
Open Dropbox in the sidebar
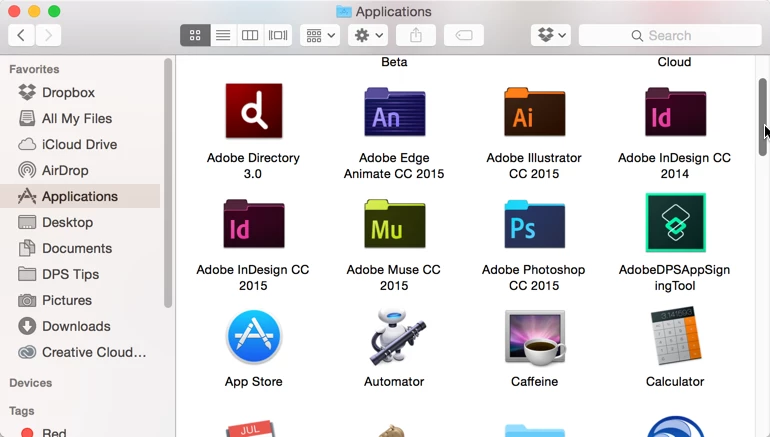[x=81, y=92]
